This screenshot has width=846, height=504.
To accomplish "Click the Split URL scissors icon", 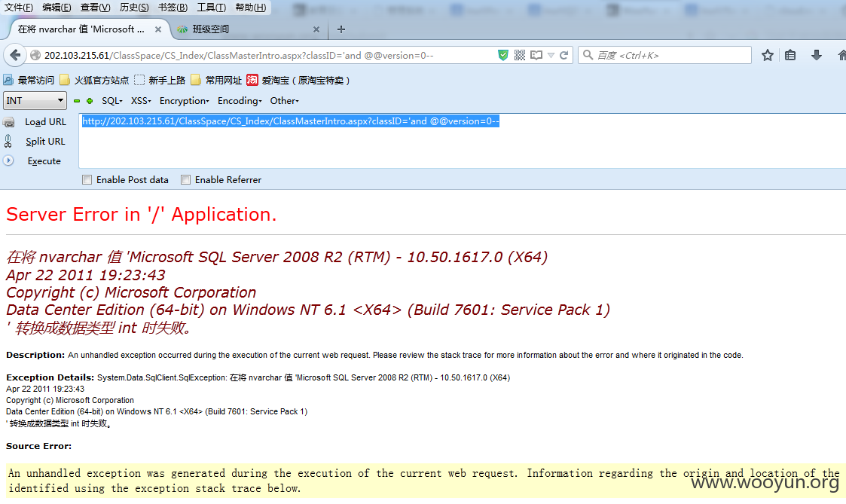I will pos(8,142).
